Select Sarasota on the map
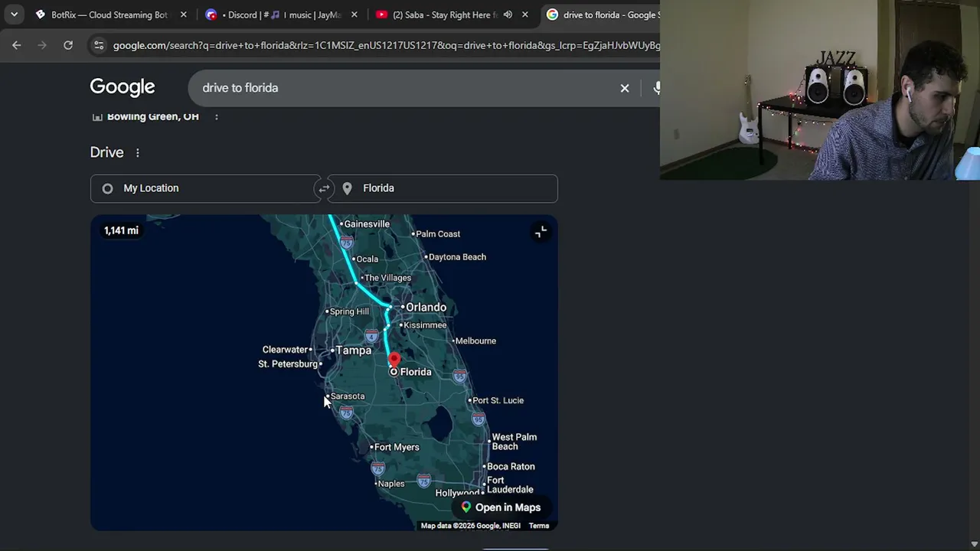This screenshot has height=551, width=980. [x=348, y=396]
